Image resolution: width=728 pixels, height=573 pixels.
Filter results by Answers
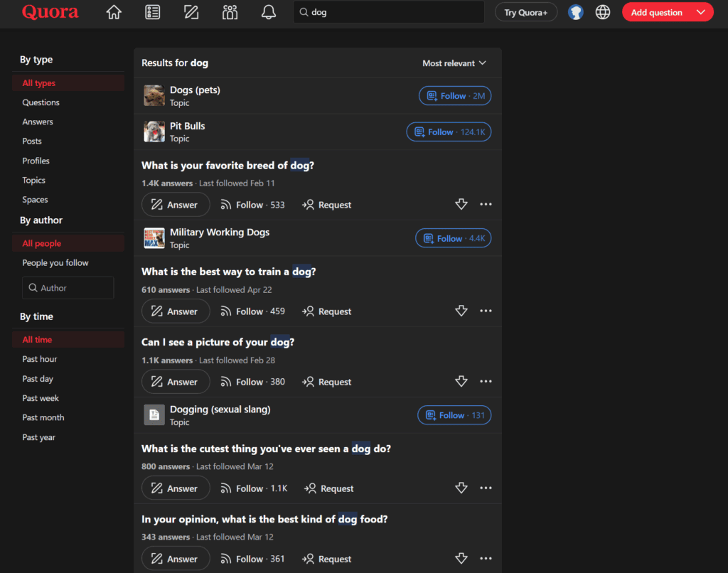click(x=68, y=122)
